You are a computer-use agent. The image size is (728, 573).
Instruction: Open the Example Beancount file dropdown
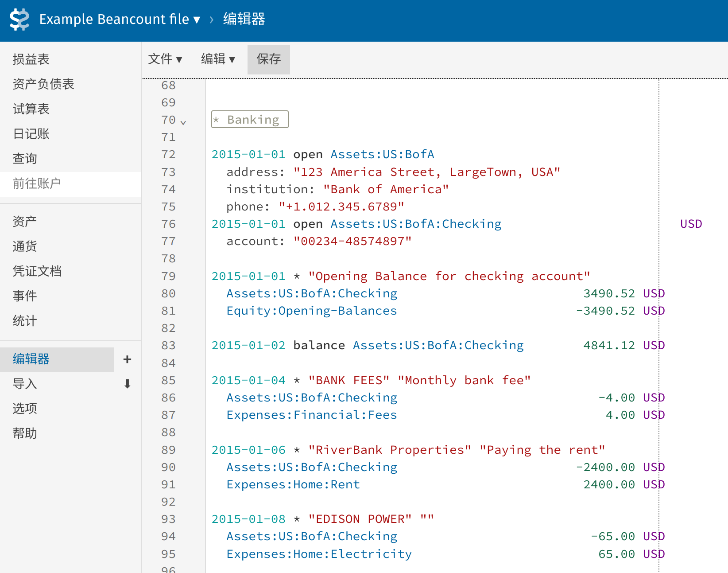pyautogui.click(x=120, y=19)
